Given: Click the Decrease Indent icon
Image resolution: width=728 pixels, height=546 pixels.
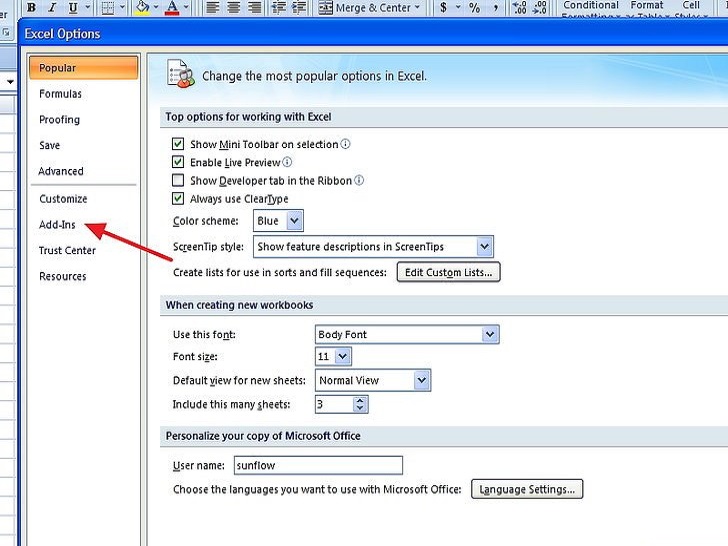Looking at the screenshot, I should [278, 7].
